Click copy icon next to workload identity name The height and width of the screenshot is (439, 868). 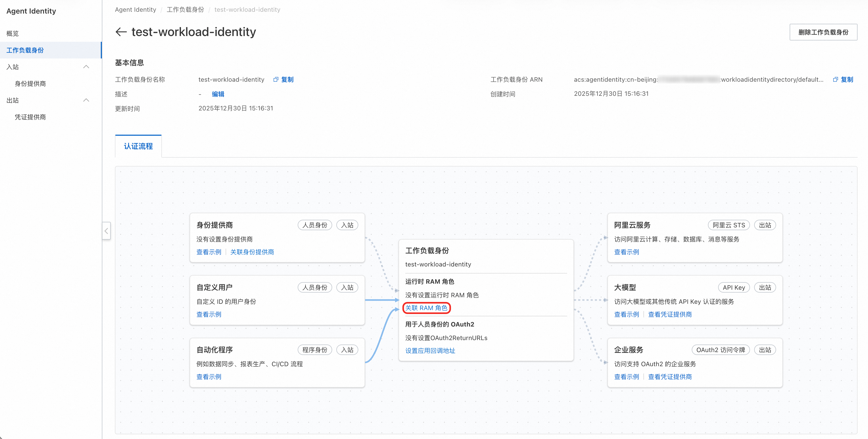(x=276, y=80)
